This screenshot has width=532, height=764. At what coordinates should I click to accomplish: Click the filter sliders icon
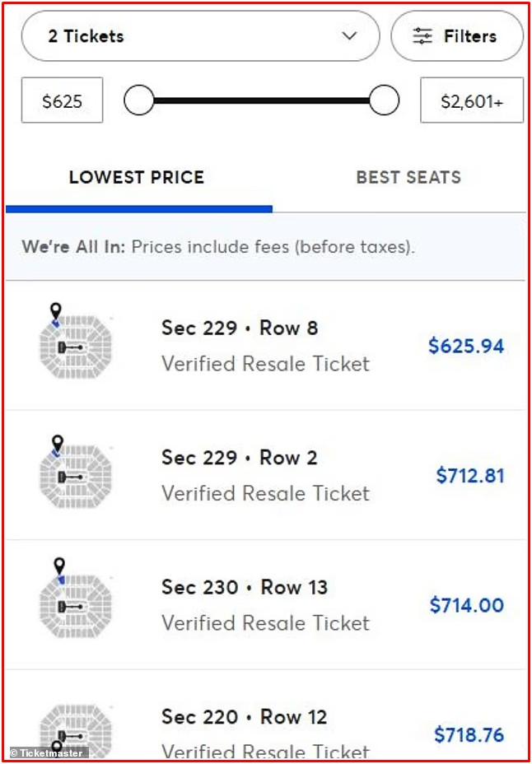click(x=422, y=36)
